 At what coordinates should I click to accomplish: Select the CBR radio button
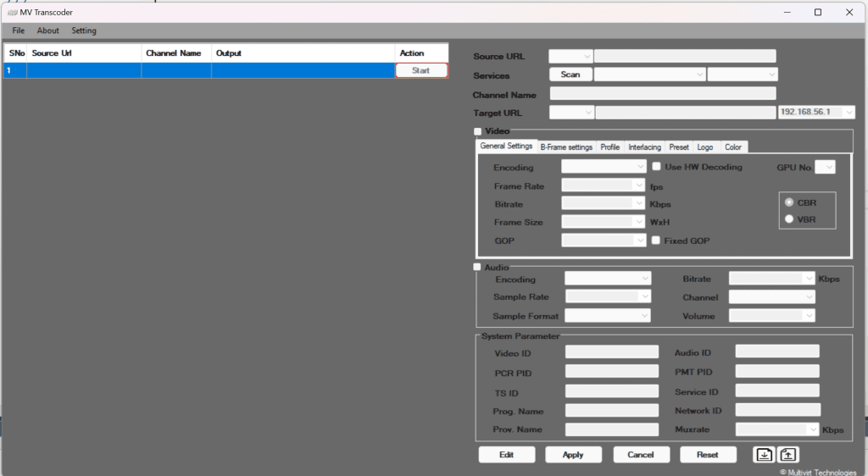tap(790, 202)
